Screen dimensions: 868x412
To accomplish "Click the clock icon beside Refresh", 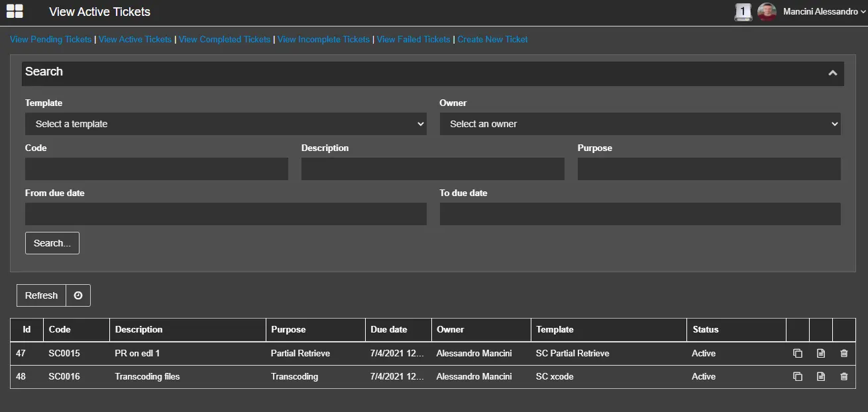I will (78, 295).
